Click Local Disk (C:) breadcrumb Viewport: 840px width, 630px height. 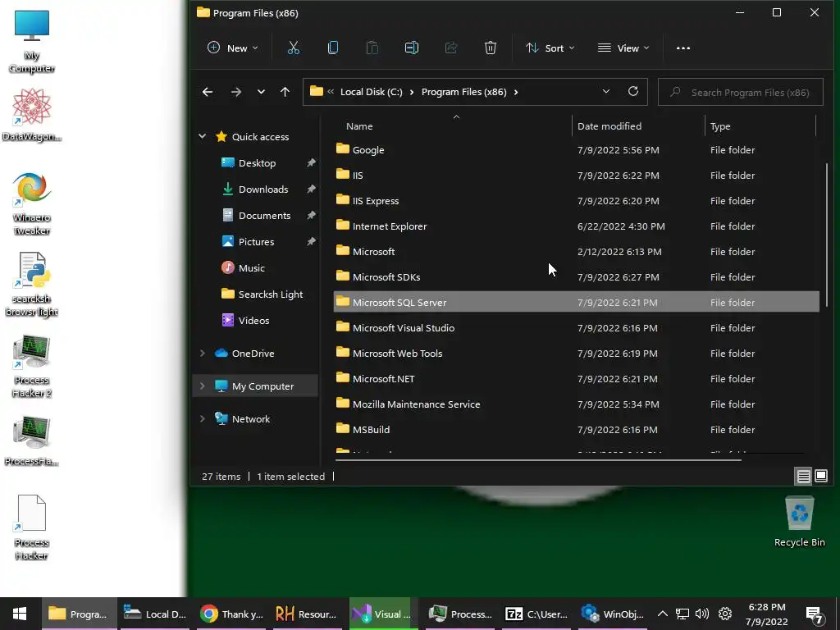coord(372,92)
